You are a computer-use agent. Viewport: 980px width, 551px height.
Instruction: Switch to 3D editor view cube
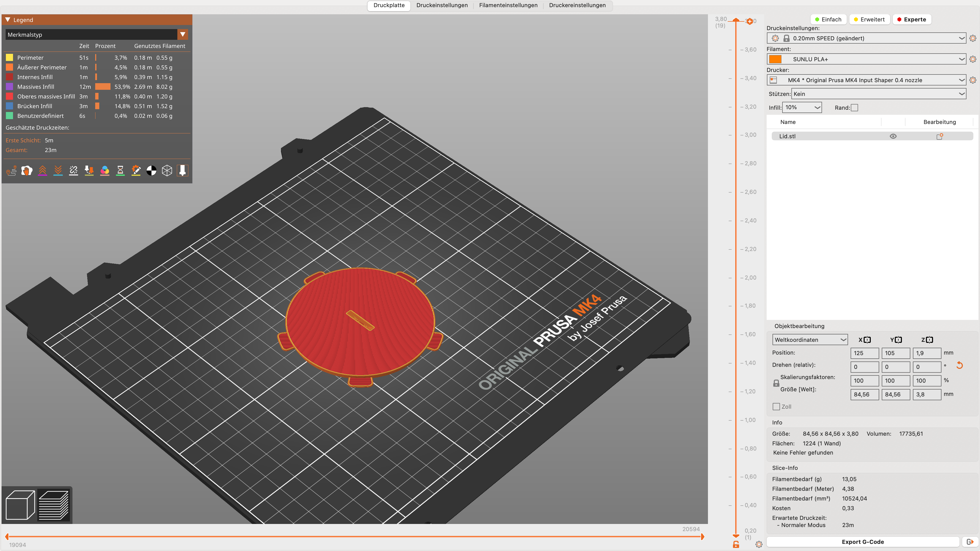20,505
